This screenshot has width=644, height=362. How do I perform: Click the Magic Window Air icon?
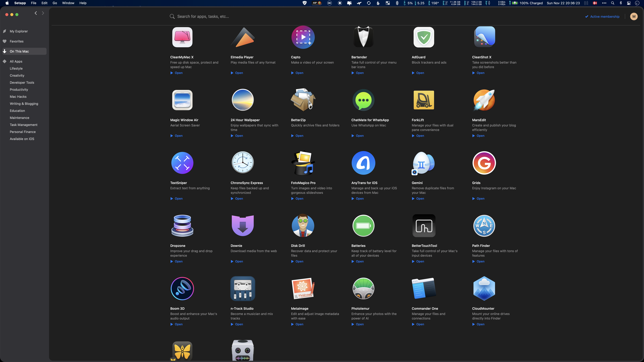182,100
